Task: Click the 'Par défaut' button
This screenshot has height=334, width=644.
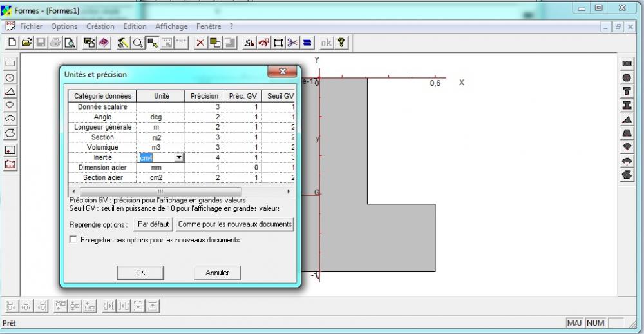Action: point(153,224)
